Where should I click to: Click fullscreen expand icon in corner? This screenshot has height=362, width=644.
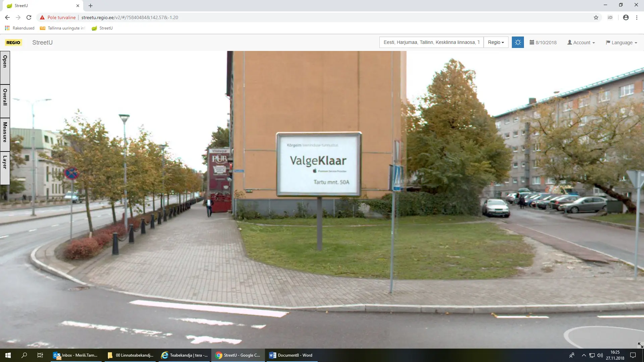point(640,345)
